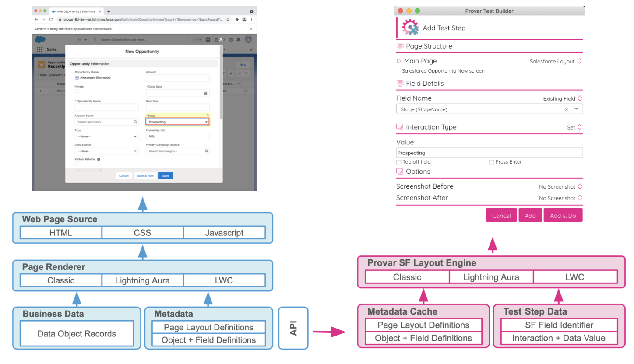Open Salesforce notifications bell
Viewport: 634px width, 364px height.
point(238,40)
